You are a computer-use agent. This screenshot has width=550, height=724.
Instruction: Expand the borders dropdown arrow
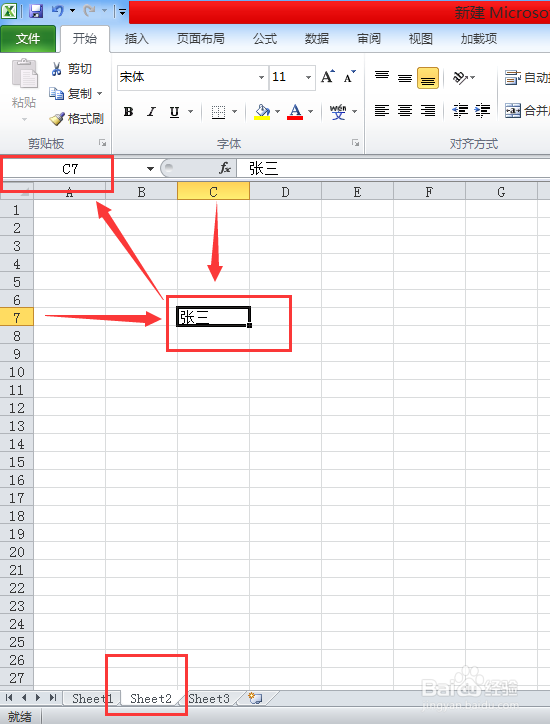point(234,112)
